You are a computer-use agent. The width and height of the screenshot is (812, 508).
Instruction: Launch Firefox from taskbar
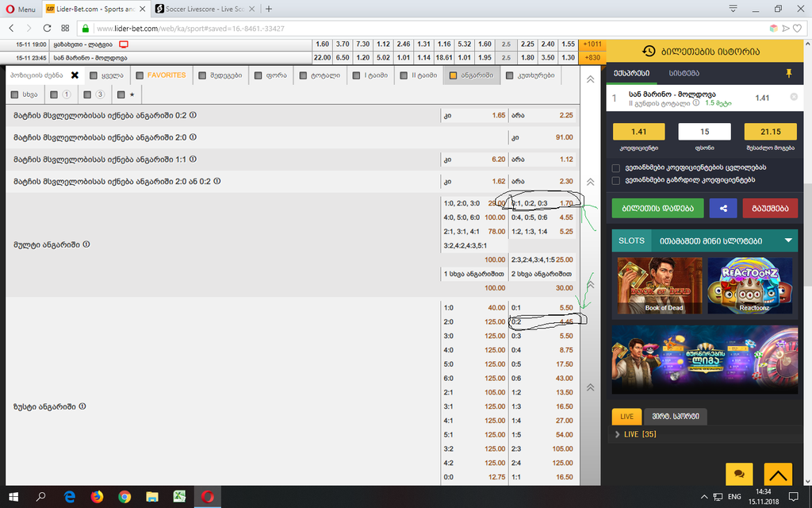97,497
